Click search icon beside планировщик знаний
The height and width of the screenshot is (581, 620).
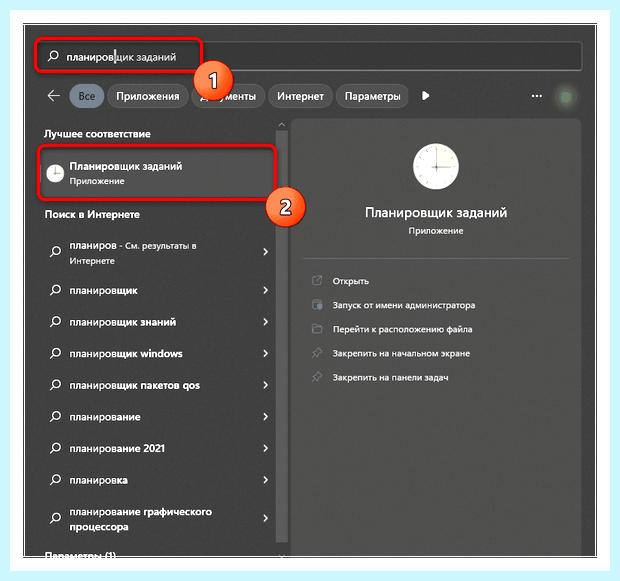[55, 322]
